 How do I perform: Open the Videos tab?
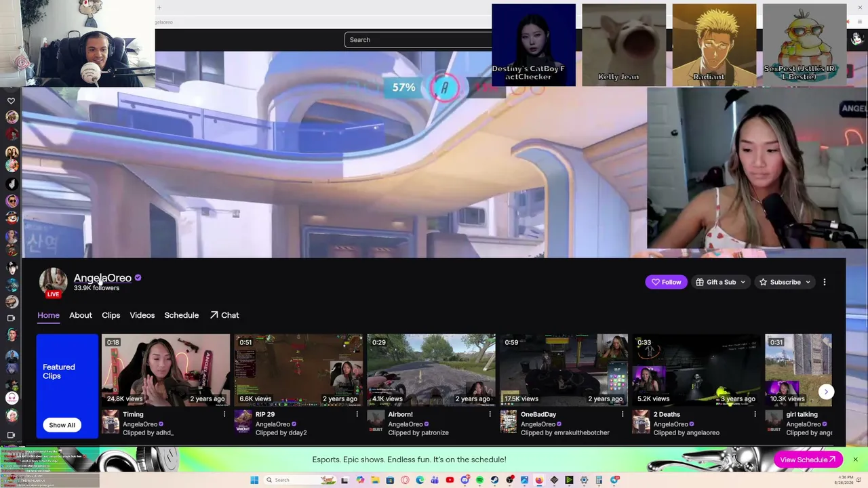coord(142,315)
